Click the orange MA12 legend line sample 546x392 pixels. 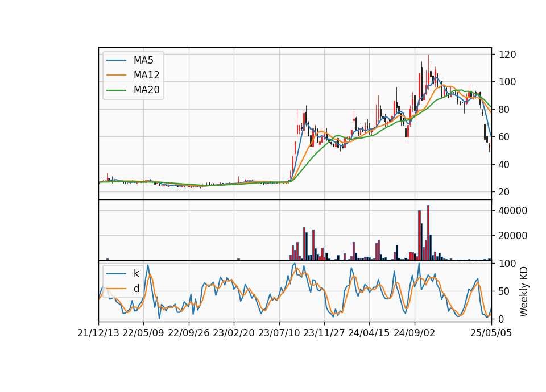click(x=116, y=75)
